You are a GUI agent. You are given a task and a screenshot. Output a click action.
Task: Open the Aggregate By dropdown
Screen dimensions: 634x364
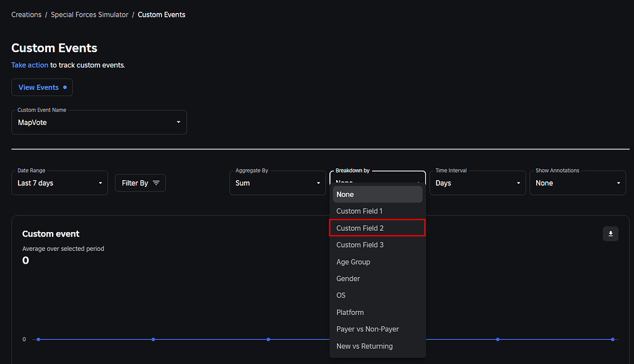tap(277, 183)
